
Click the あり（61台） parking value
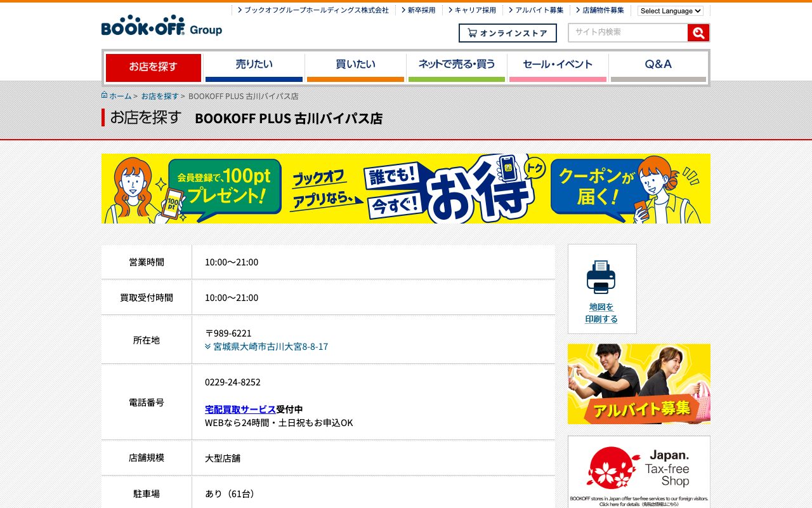pyautogui.click(x=231, y=493)
